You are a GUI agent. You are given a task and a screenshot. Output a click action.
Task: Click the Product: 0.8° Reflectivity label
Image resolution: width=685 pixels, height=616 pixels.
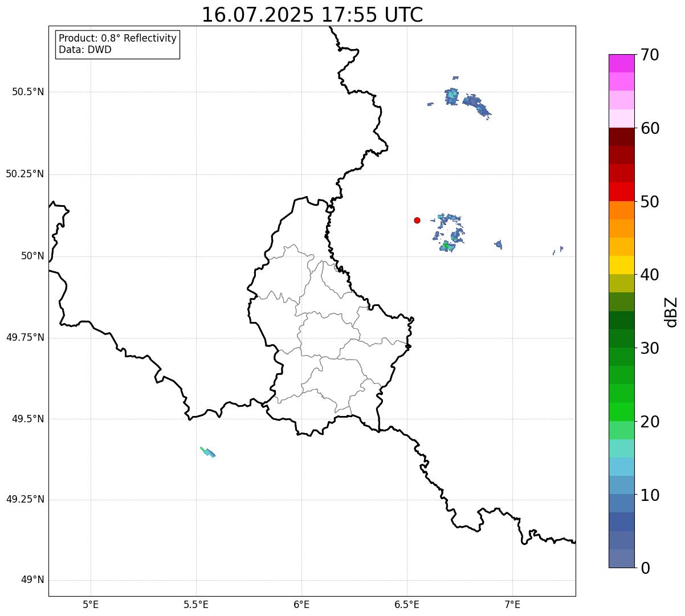[118, 38]
